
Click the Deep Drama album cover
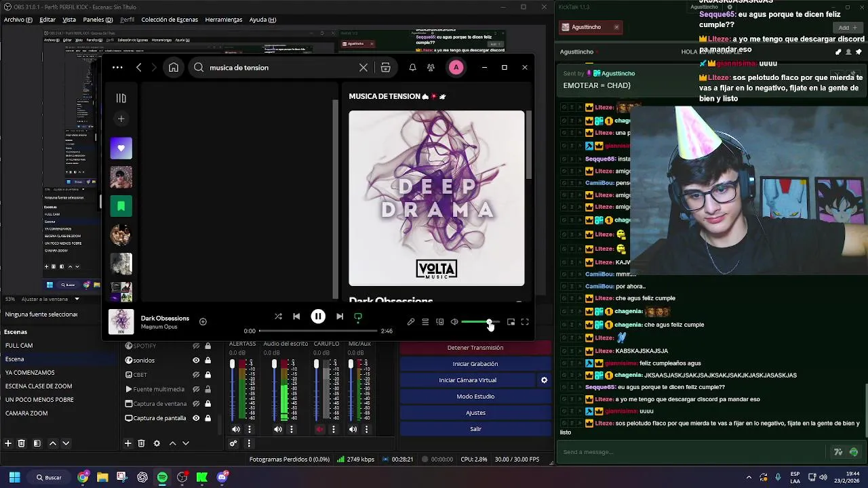coord(437,198)
